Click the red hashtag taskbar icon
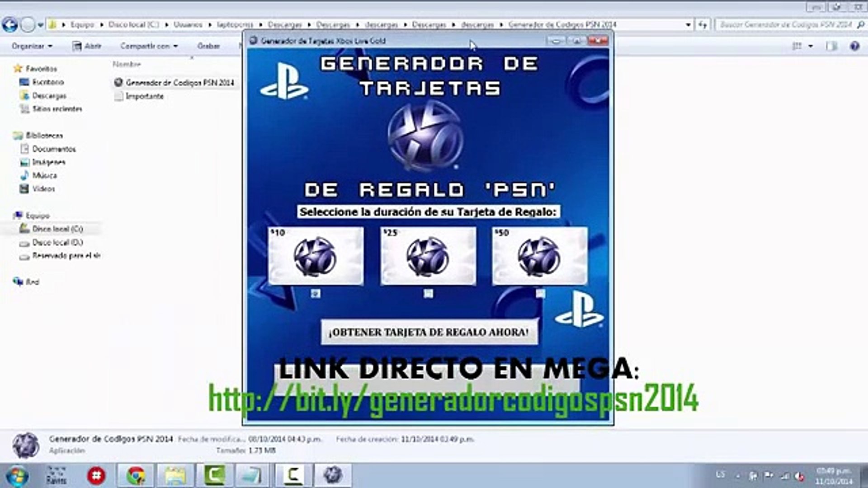 [96, 475]
